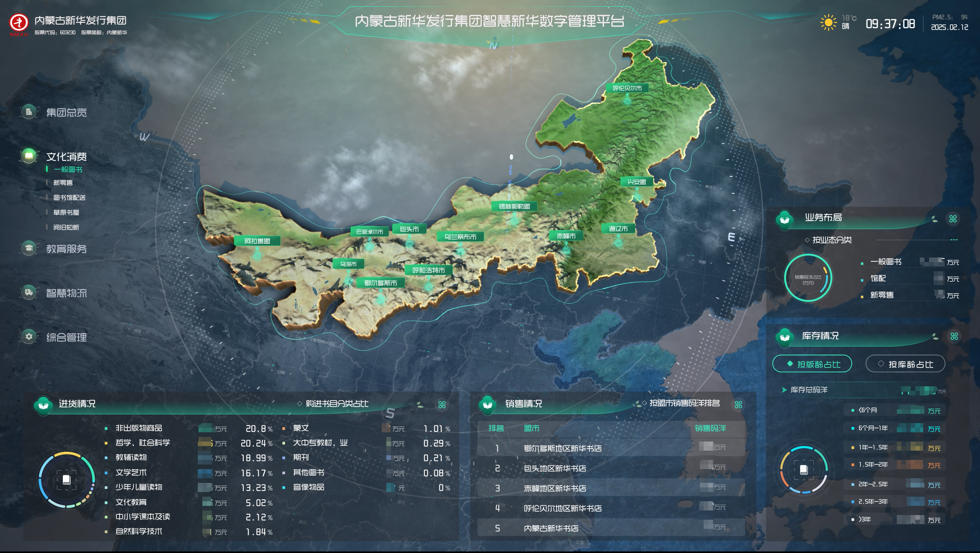Click the 鄂尔多斯市 map label
980x553 pixels.
(x=381, y=283)
